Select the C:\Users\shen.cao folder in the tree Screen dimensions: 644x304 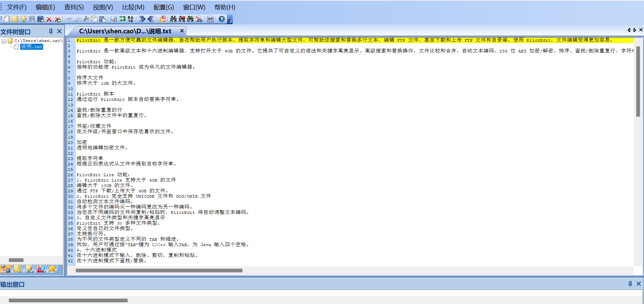point(38,41)
